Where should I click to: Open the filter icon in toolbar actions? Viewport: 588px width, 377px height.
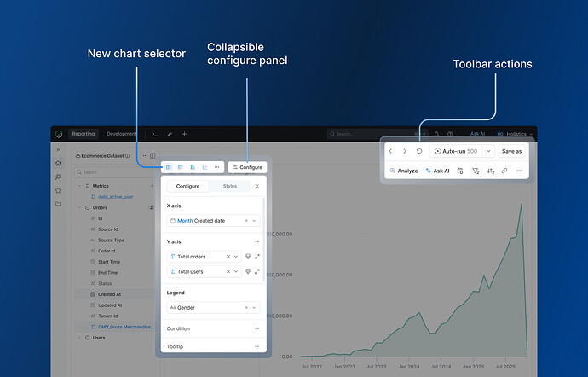476,171
